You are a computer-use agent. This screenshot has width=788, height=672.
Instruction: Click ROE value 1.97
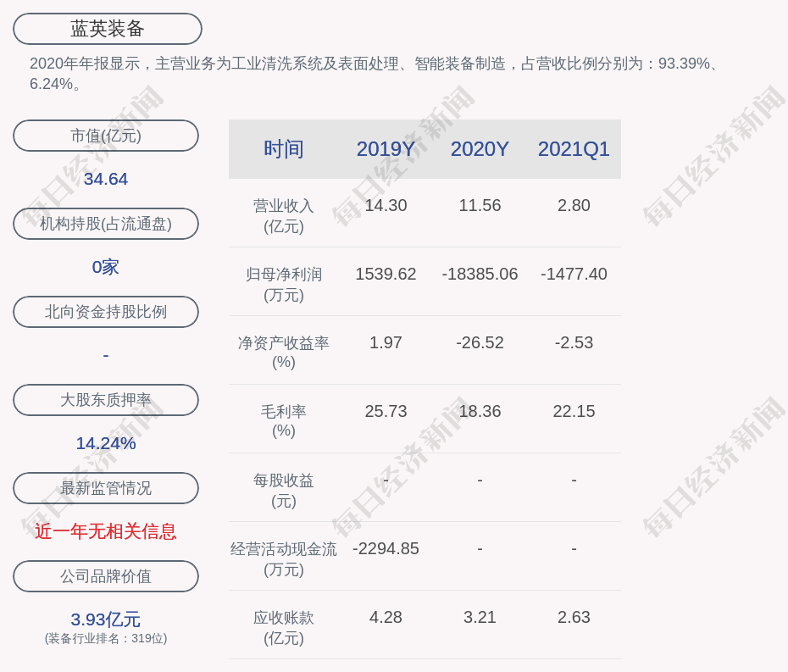pyautogui.click(x=386, y=343)
